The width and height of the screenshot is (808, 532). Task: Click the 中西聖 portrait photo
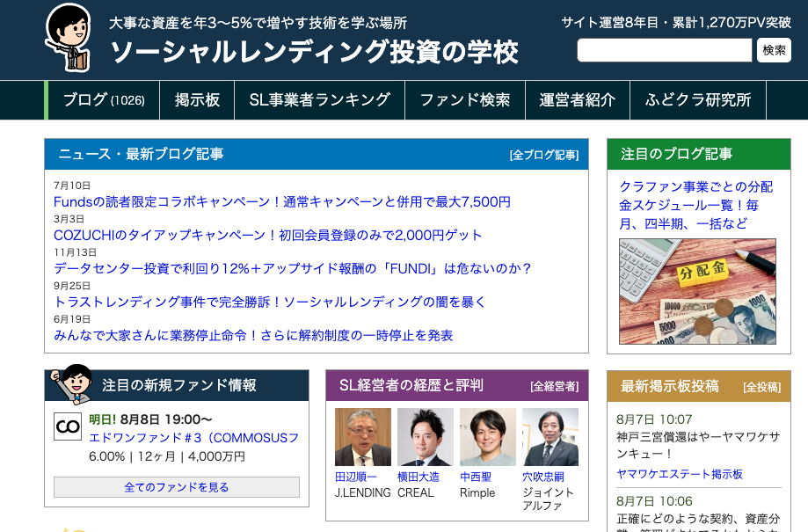tap(487, 437)
